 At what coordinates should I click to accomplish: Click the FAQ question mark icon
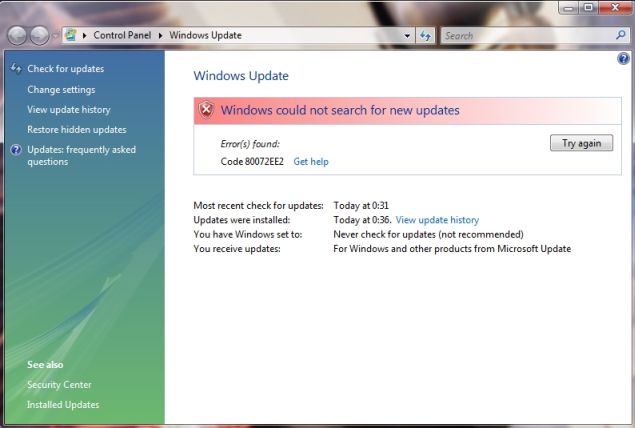coord(16,150)
